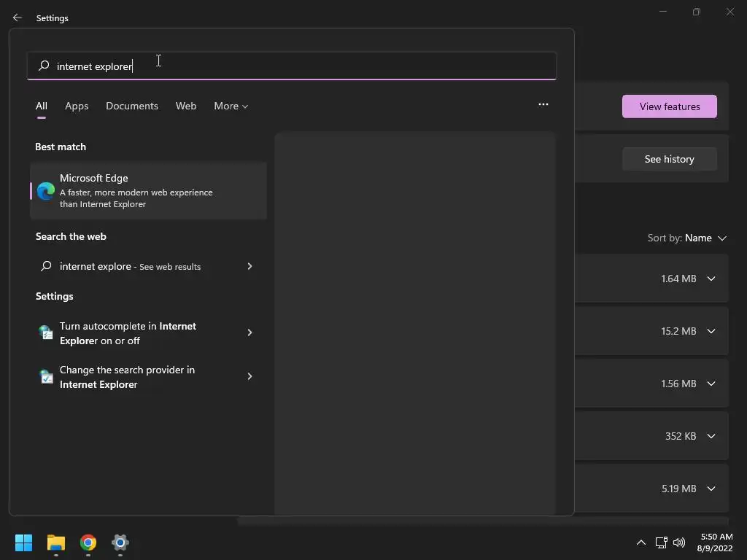Open Google Chrome from the taskbar
The height and width of the screenshot is (560, 747).
[88, 542]
